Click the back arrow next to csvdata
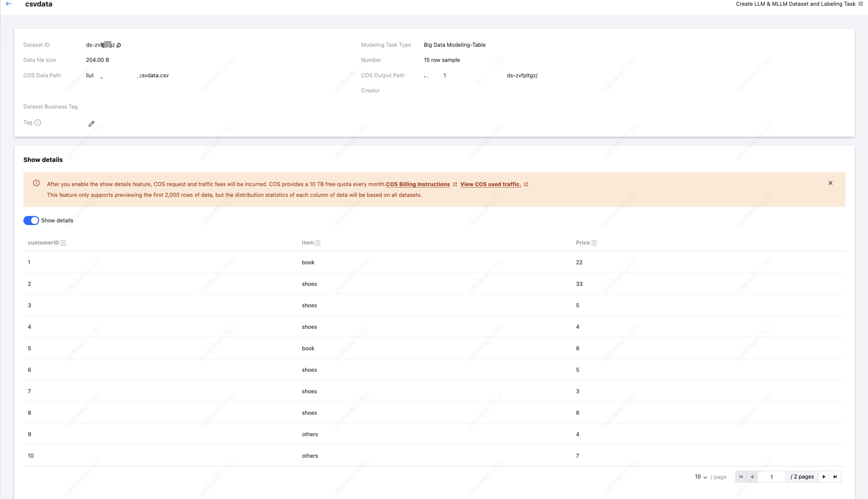Screen dimensions: 868x499 tap(8, 4)
